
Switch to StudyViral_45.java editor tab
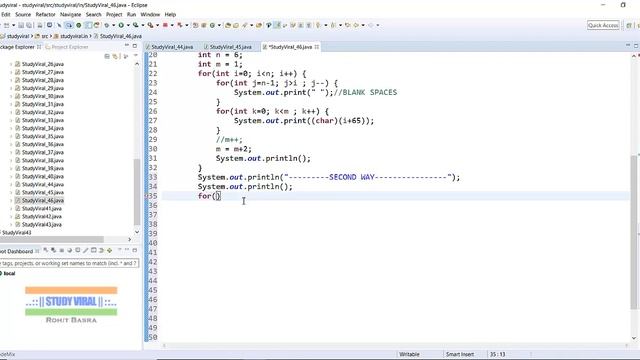[x=228, y=47]
